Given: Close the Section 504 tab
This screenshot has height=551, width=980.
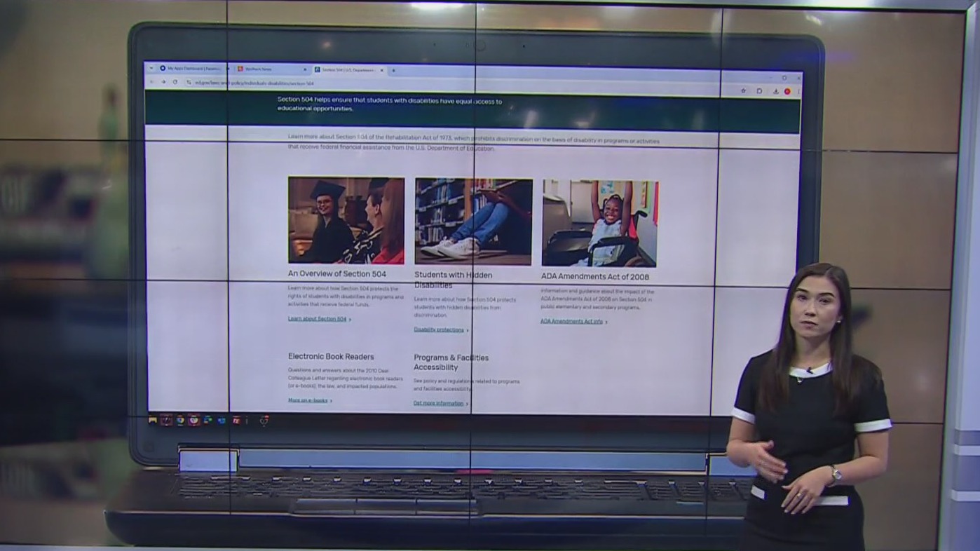Looking at the screenshot, I should 382,70.
